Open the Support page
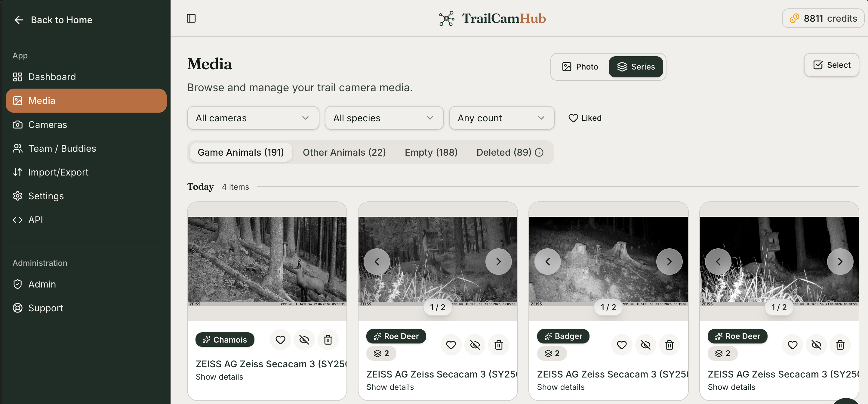868x404 pixels. [x=86, y=308]
